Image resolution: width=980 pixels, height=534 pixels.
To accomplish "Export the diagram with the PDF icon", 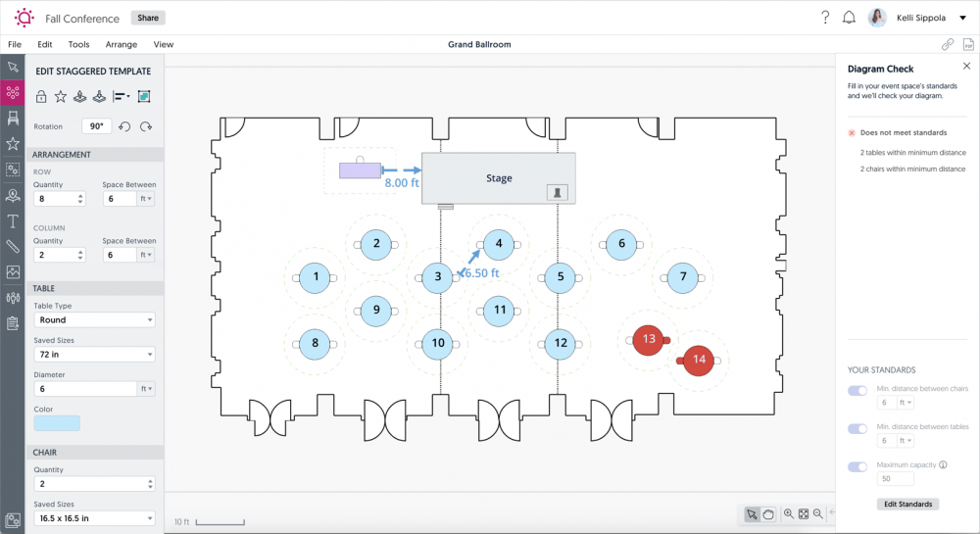I will (x=967, y=44).
